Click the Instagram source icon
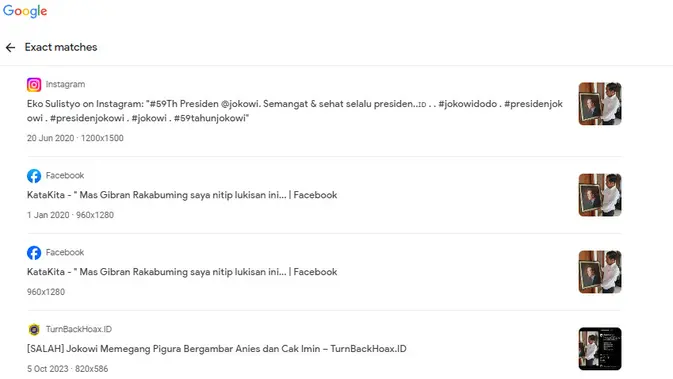This screenshot has height=379, width=673. 34,85
